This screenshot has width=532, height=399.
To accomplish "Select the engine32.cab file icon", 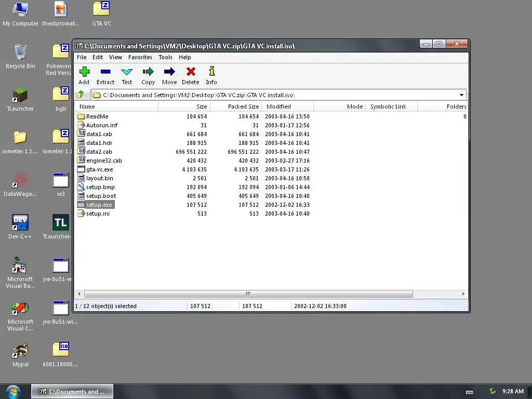I will [81, 161].
